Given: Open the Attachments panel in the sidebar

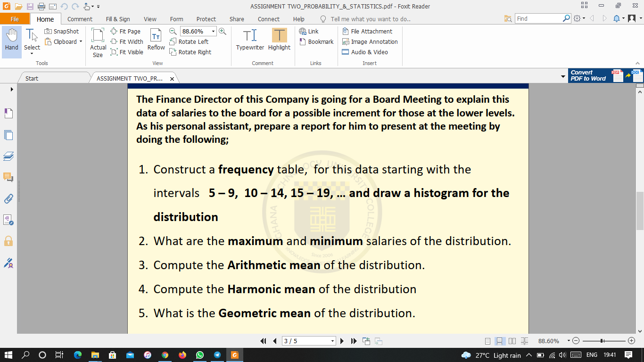Looking at the screenshot, I should coord(8,199).
